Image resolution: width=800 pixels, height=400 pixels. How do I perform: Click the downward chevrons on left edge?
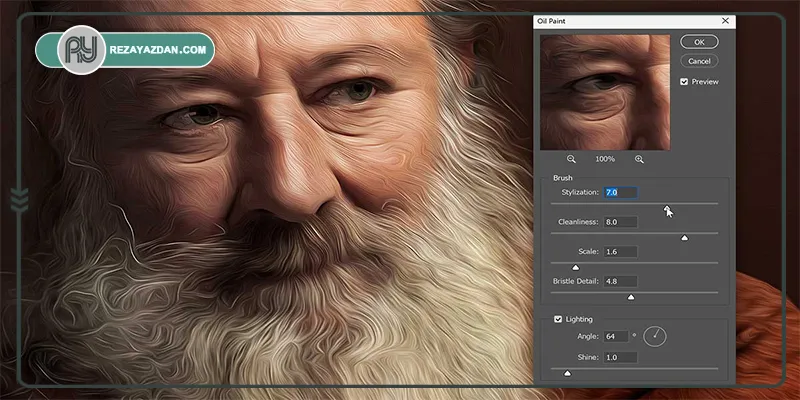pos(19,200)
